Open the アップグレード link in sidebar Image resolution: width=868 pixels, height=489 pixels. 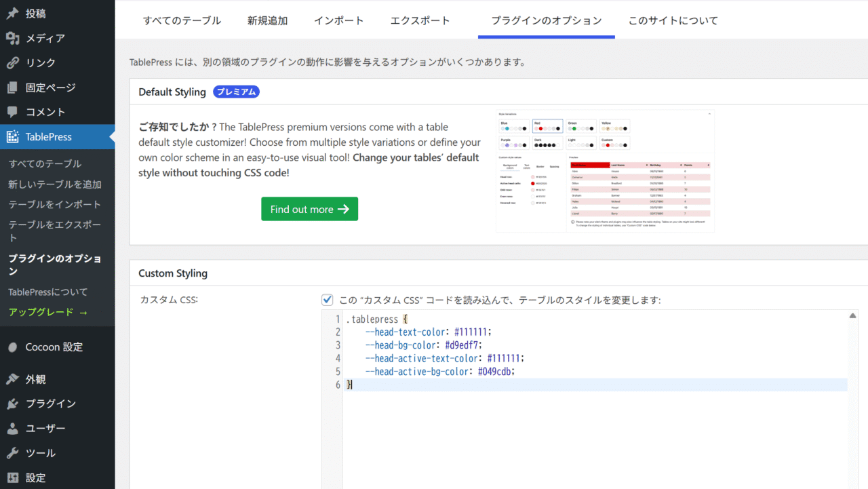tap(47, 312)
